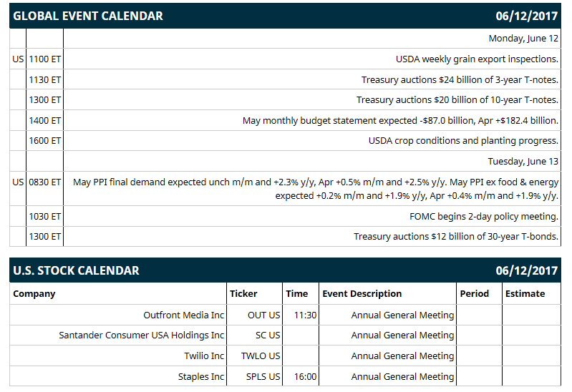Viewport: 572px width, 392px height.
Task: Select the USDA weekly grain export inspections entry
Action: tap(477, 59)
